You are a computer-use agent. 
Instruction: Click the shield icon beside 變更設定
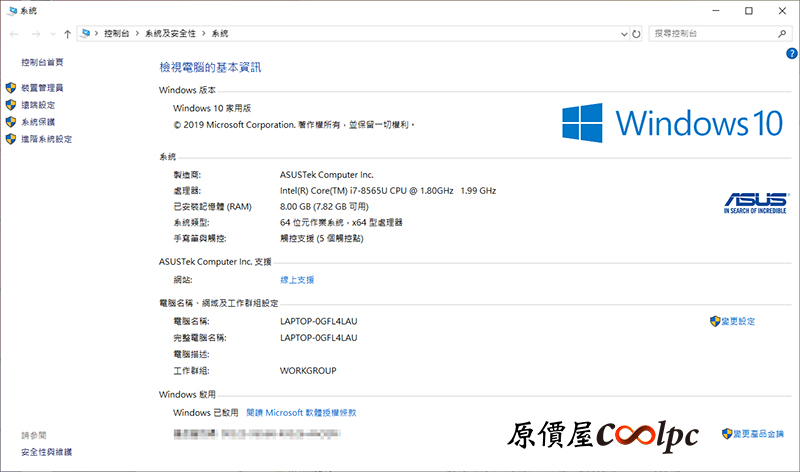(715, 321)
